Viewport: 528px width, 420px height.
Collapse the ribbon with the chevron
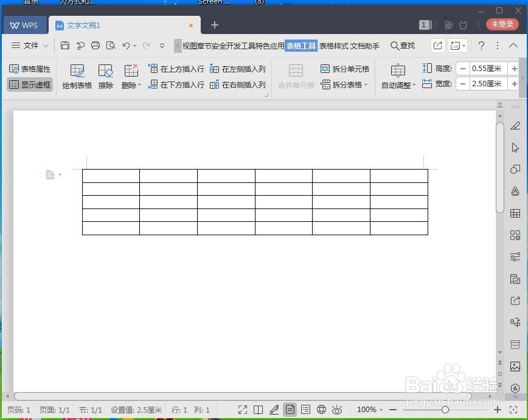point(513,46)
